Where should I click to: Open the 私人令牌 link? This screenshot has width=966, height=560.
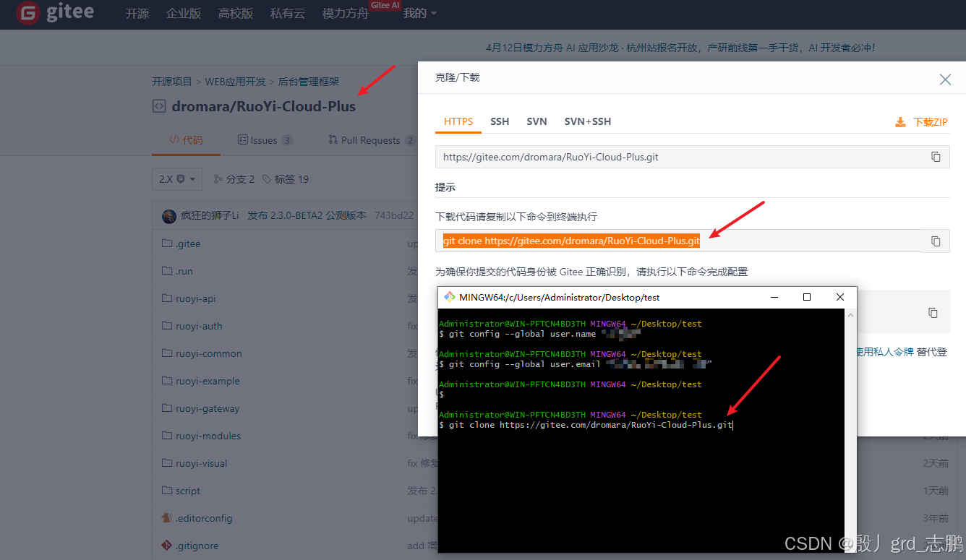[894, 352]
